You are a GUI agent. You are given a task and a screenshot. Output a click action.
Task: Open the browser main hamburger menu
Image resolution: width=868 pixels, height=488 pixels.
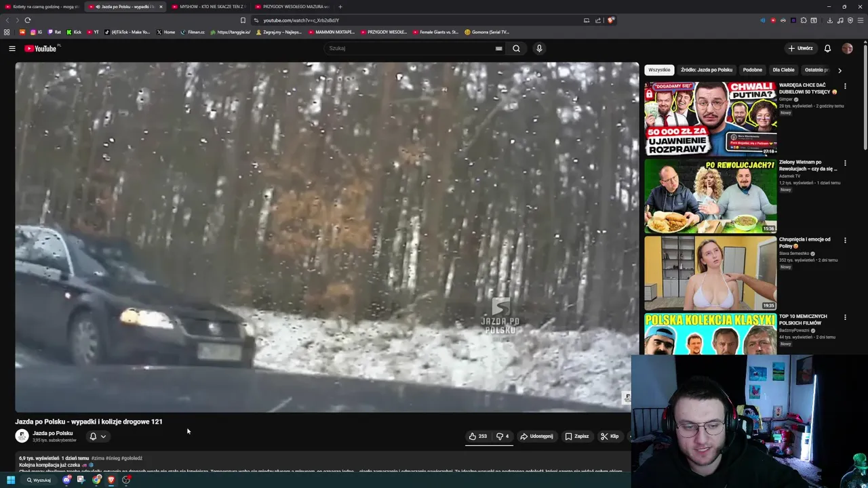click(861, 20)
